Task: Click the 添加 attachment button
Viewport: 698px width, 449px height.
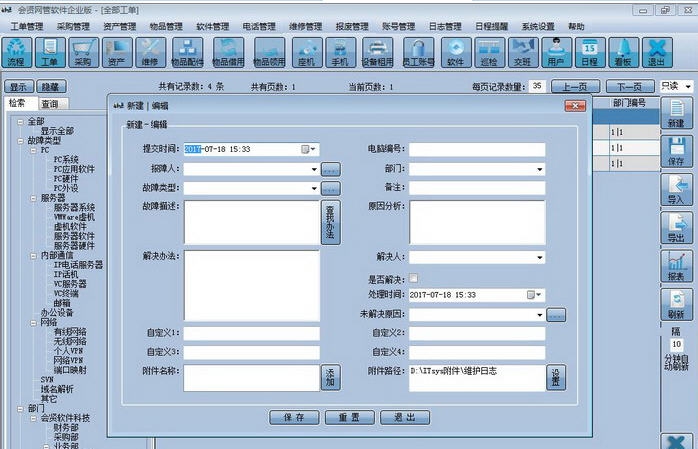Action: tap(330, 377)
